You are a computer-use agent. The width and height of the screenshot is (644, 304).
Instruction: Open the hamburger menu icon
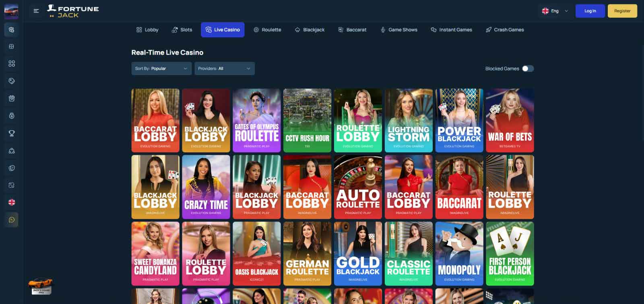click(36, 11)
